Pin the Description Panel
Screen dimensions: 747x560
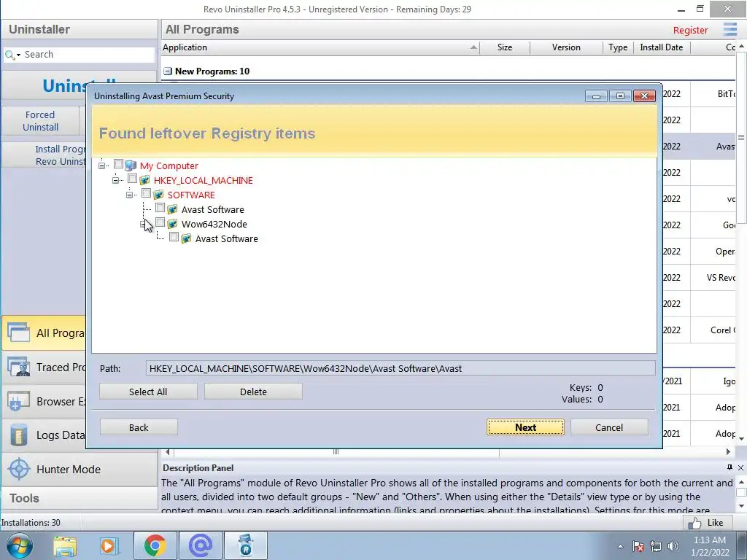point(729,467)
